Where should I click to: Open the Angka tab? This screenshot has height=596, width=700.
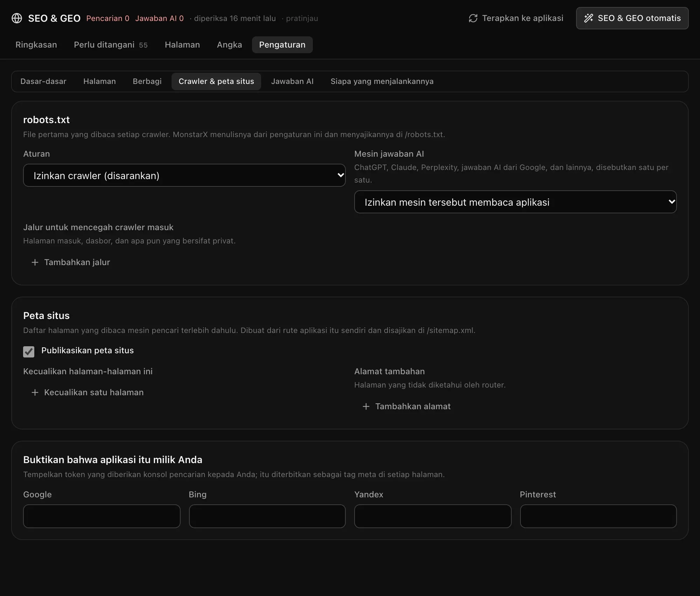pyautogui.click(x=230, y=45)
